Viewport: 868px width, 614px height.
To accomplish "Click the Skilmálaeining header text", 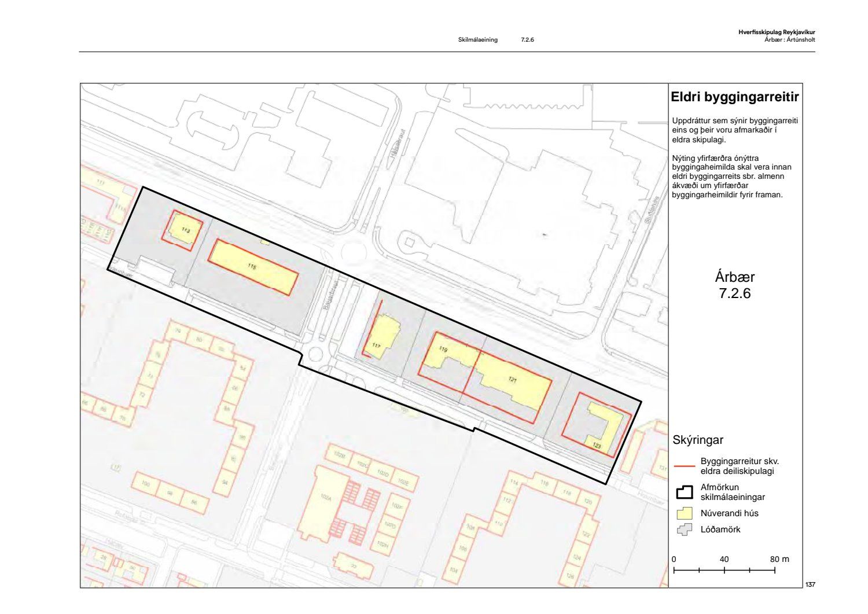I will coord(477,40).
